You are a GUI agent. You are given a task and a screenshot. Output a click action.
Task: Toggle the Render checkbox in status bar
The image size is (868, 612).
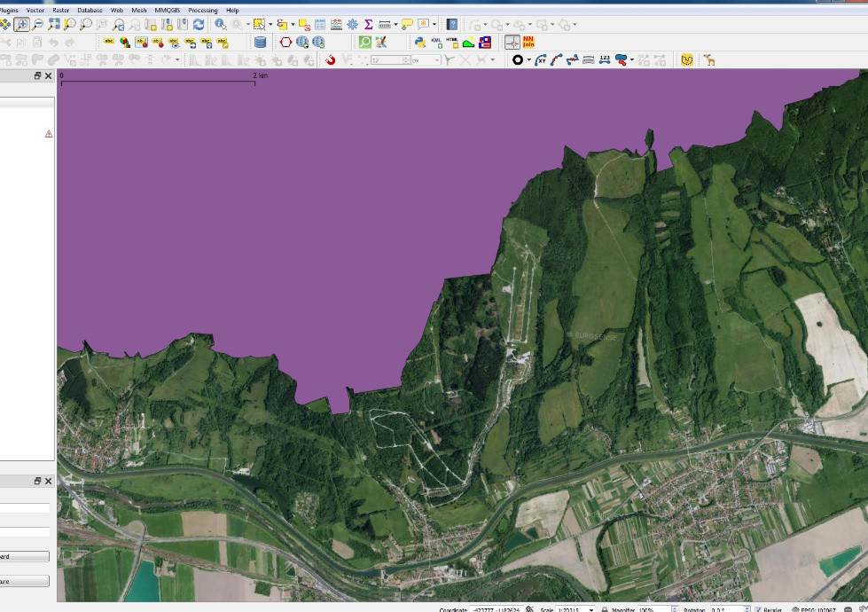coord(758,609)
